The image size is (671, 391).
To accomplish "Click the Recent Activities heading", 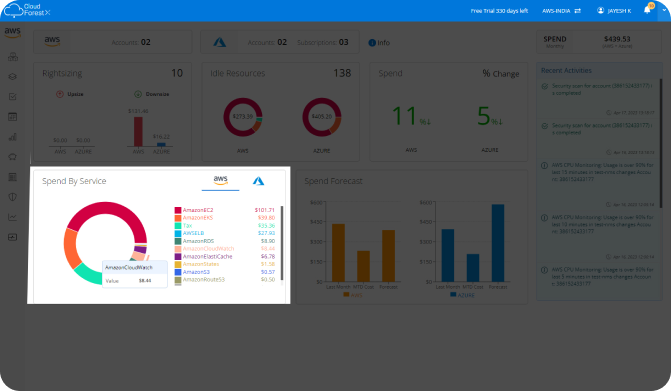I will point(566,70).
